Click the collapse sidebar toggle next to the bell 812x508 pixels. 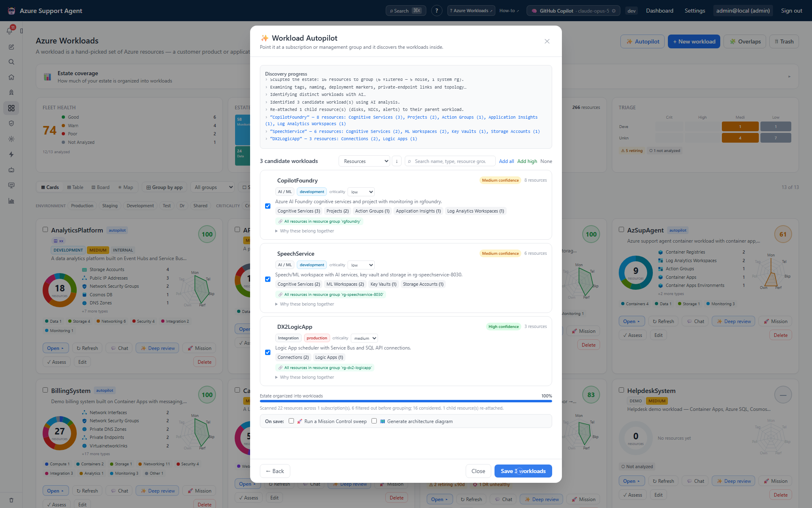pyautogui.click(x=22, y=31)
